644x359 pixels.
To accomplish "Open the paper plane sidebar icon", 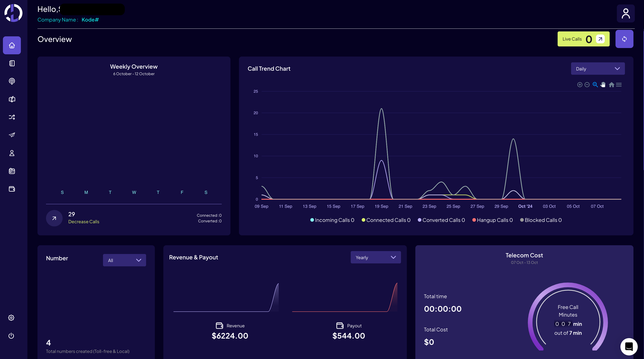I will [12, 135].
